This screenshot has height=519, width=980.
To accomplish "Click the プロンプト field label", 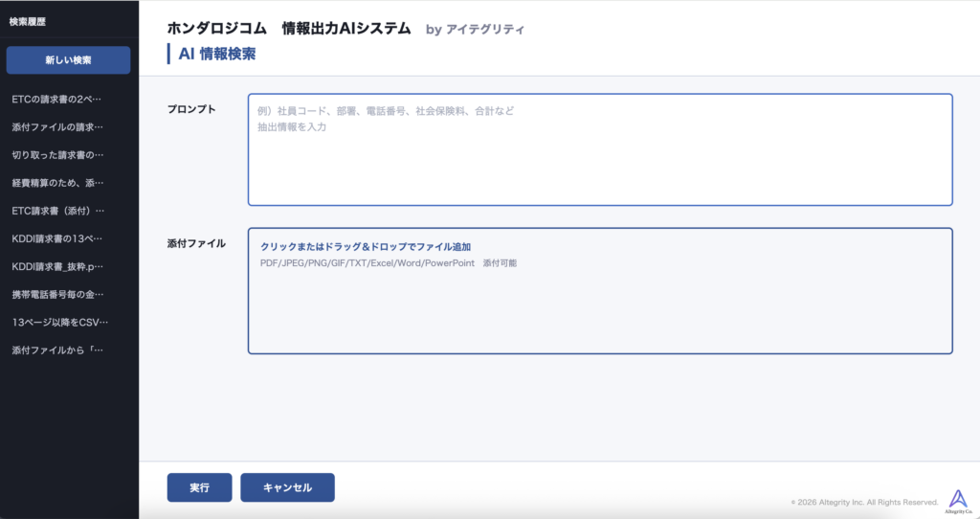I will pos(191,109).
